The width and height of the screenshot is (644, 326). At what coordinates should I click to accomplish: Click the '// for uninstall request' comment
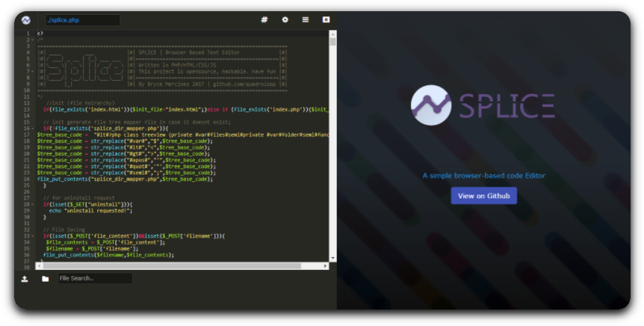click(x=79, y=197)
